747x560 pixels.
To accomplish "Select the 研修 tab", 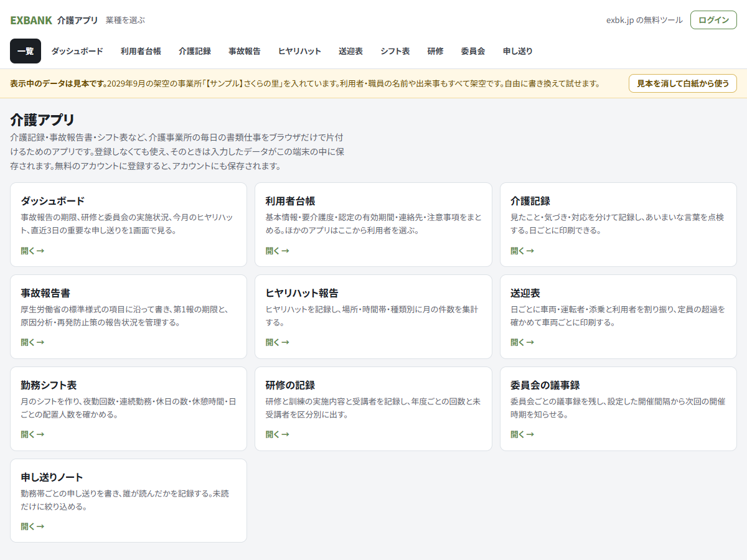I will tap(436, 51).
